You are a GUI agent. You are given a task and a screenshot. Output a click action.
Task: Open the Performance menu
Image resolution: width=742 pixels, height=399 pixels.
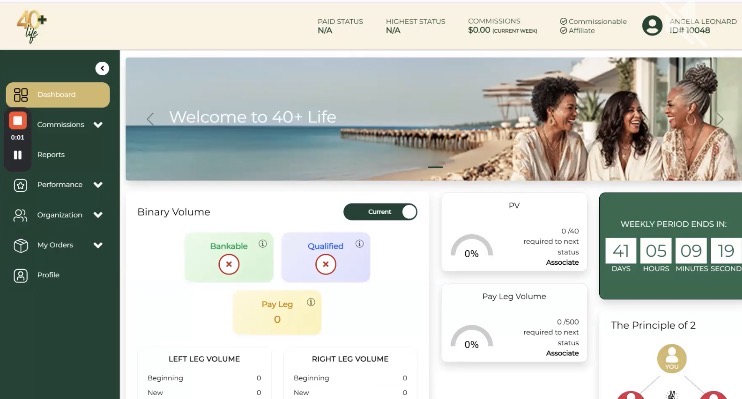tap(60, 185)
